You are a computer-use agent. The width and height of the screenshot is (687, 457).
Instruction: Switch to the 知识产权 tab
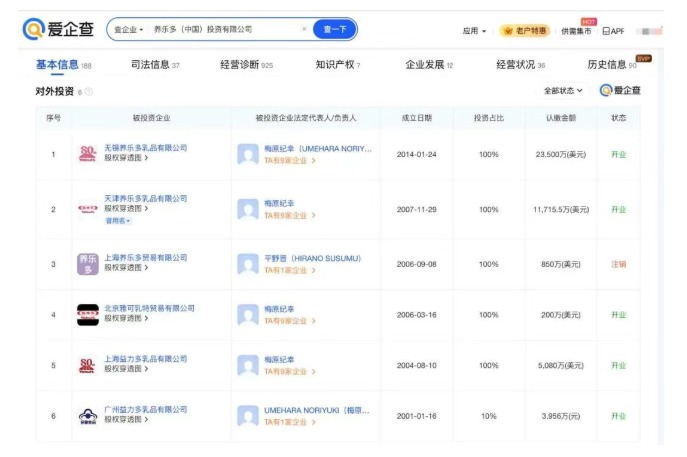pyautogui.click(x=337, y=65)
